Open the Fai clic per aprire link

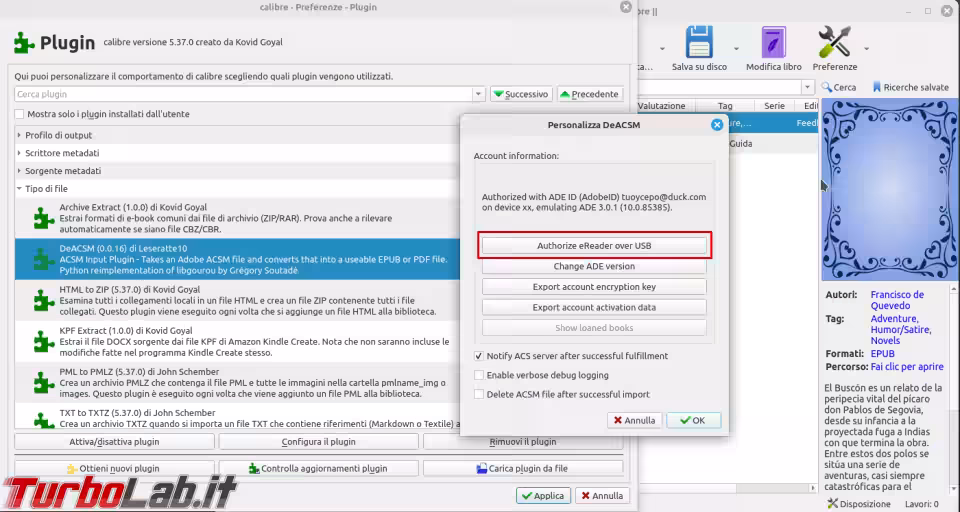click(907, 366)
